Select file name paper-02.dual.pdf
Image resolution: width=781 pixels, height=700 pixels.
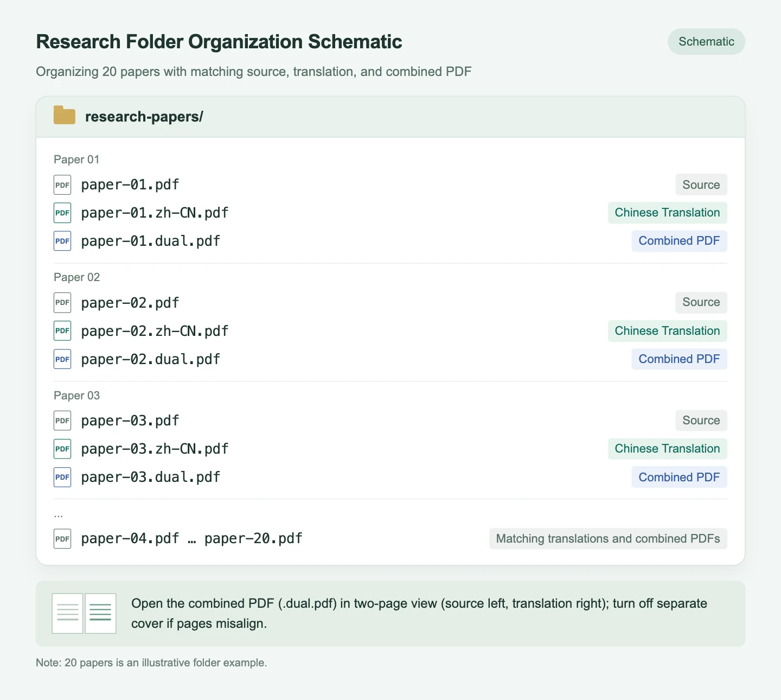[x=151, y=359]
